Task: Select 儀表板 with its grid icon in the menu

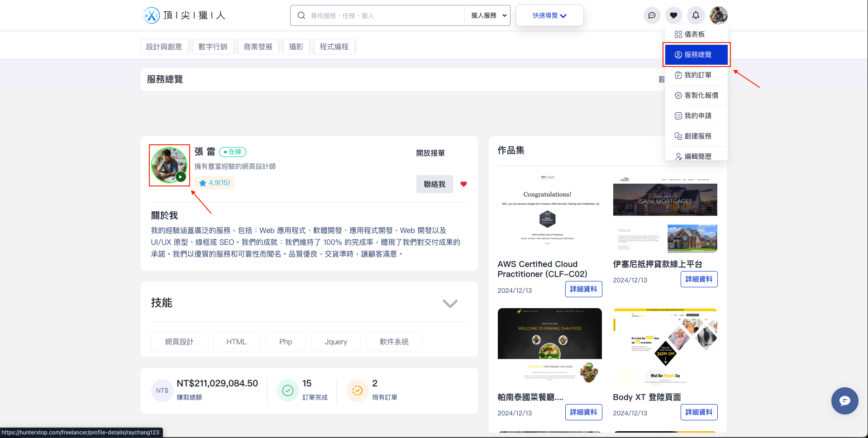Action: click(x=692, y=34)
